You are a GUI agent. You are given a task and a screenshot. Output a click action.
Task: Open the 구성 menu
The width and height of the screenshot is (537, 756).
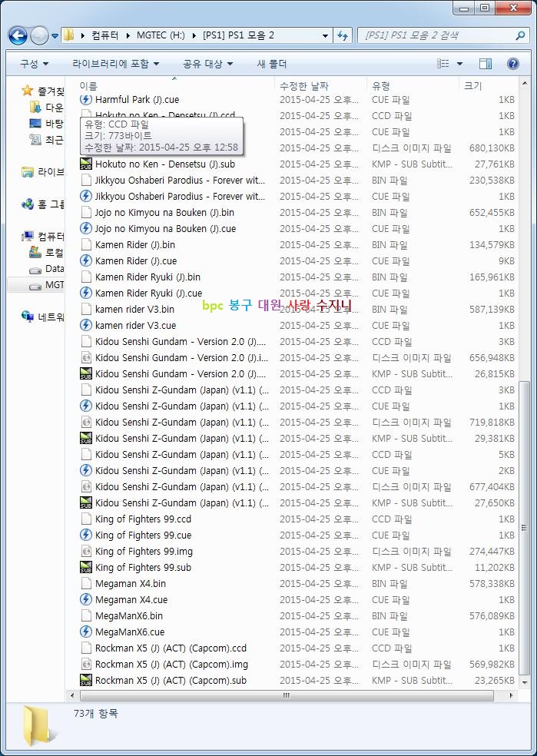35,64
